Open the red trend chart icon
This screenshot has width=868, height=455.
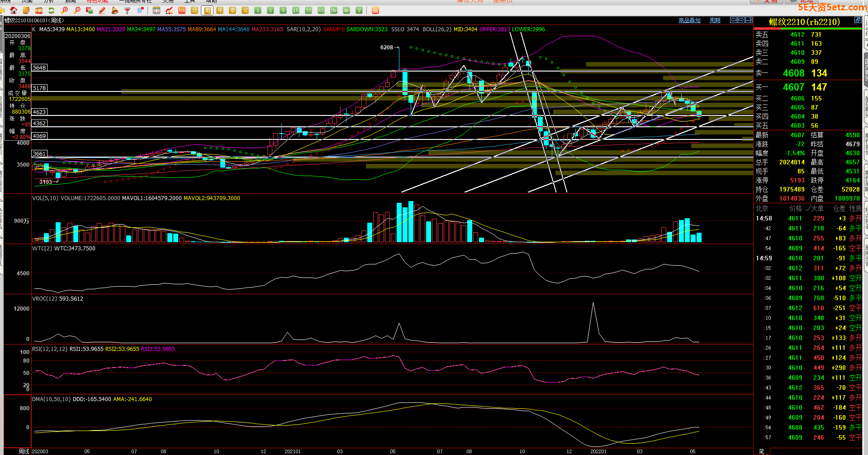(x=169, y=10)
